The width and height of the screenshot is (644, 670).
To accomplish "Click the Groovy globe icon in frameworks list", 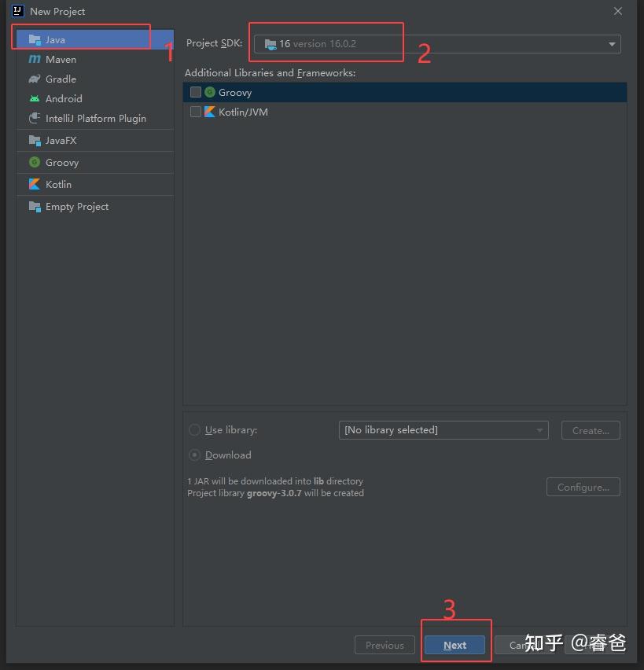I will point(208,92).
